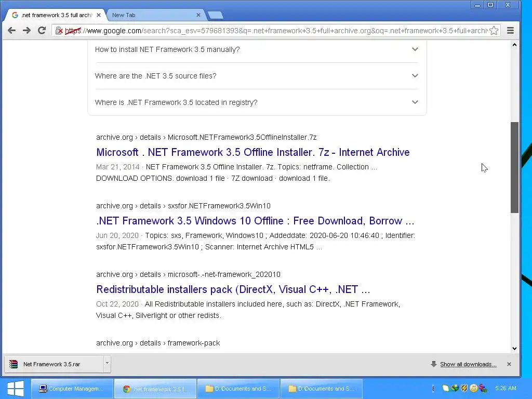
Task: Open Redistributable installers pack result link
Action: (x=233, y=289)
